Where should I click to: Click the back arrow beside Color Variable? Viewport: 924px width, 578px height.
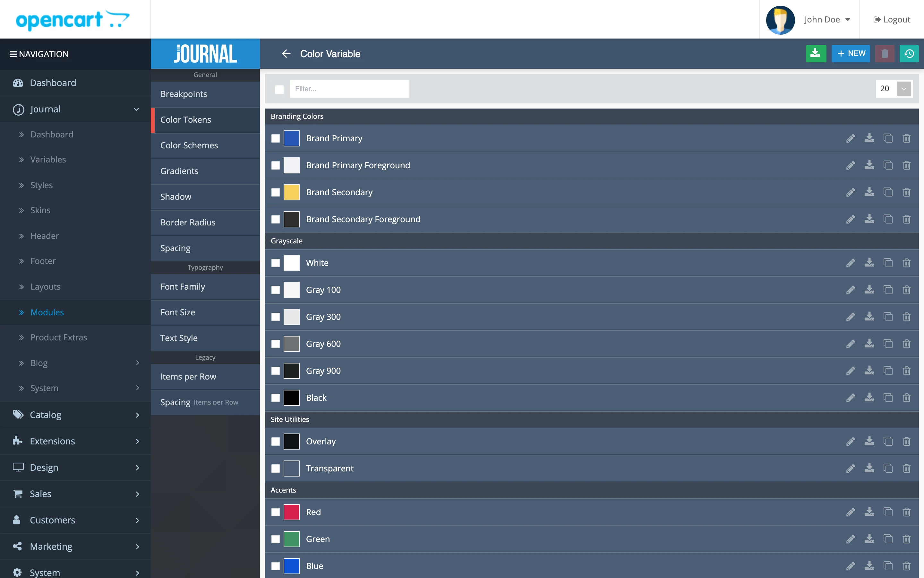[286, 54]
